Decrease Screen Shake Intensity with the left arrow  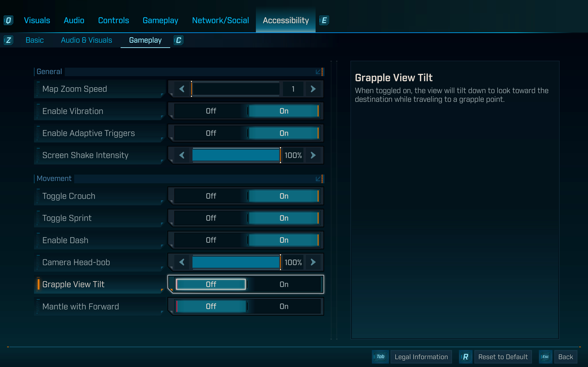(182, 155)
